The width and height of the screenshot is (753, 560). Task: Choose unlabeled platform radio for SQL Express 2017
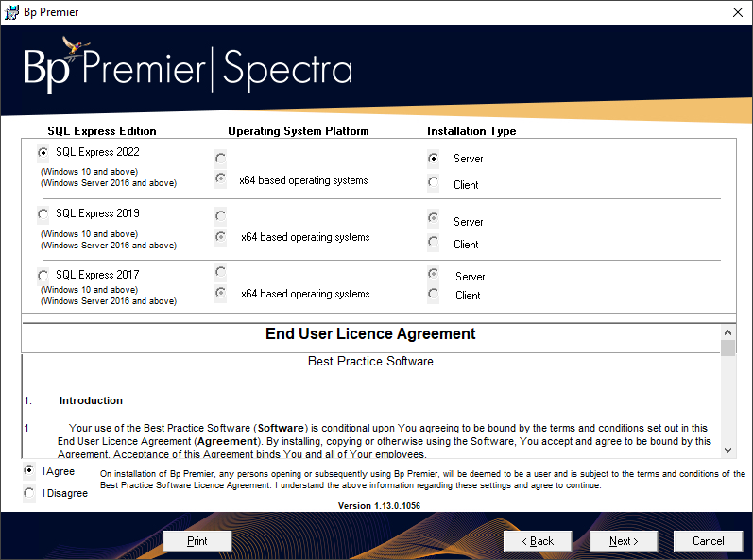(220, 272)
